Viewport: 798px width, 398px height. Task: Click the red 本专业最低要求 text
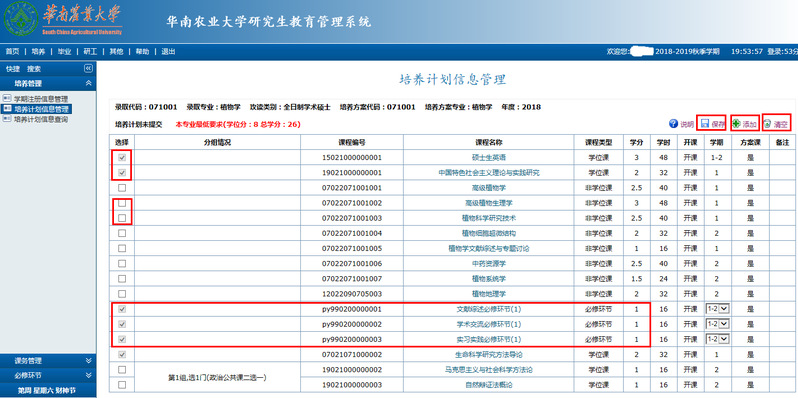pyautogui.click(x=238, y=124)
